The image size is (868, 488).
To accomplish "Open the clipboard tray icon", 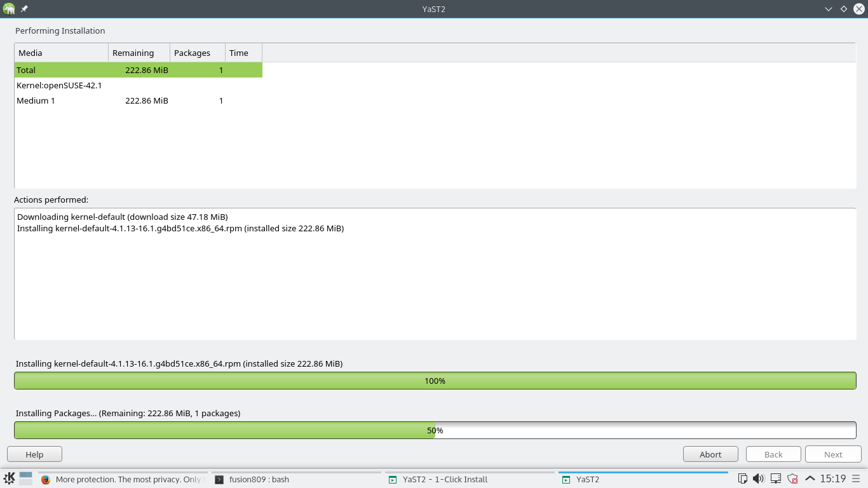I will click(x=742, y=478).
